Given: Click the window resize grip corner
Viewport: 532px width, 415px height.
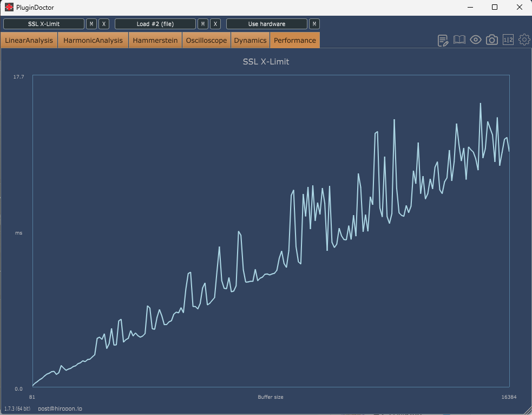Looking at the screenshot, I should coord(528,411).
